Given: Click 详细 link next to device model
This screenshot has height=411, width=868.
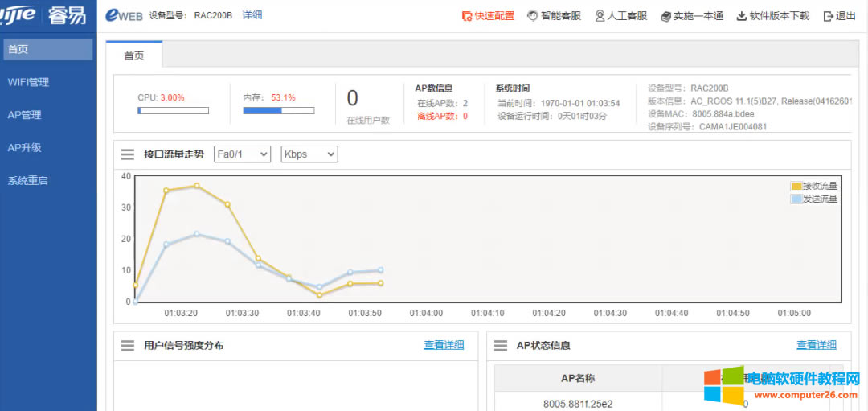Looking at the screenshot, I should coord(252,15).
